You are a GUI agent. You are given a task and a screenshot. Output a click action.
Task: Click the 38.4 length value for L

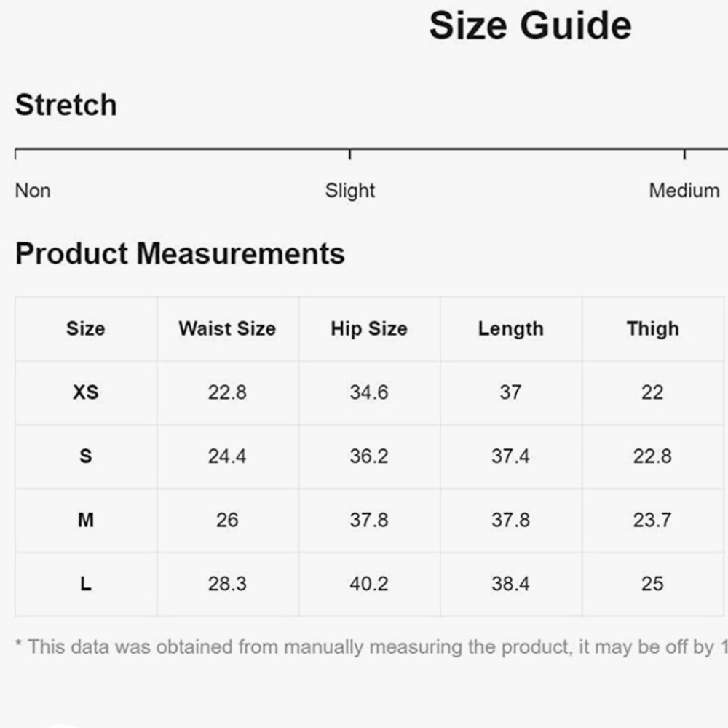click(x=511, y=584)
